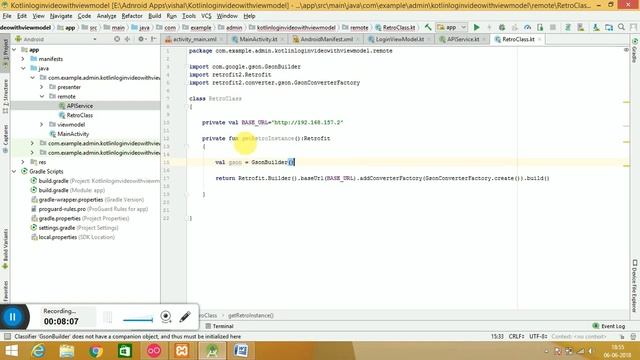
Task: Start debugging with the bug icon
Action: coord(502,27)
